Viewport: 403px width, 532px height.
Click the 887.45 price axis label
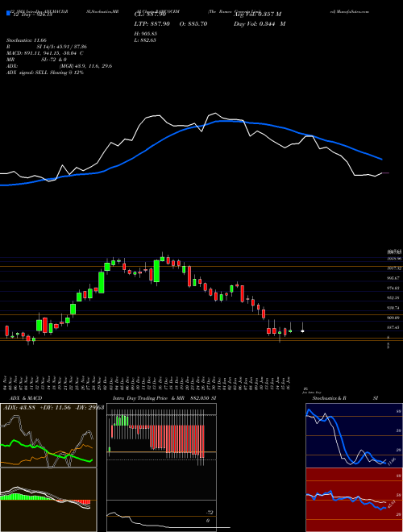click(x=394, y=328)
